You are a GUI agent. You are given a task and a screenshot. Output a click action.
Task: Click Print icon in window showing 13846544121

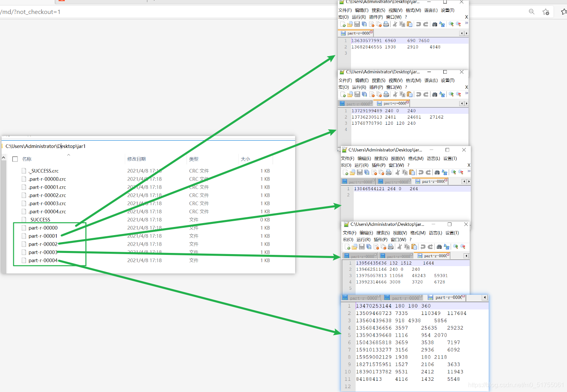(389, 172)
